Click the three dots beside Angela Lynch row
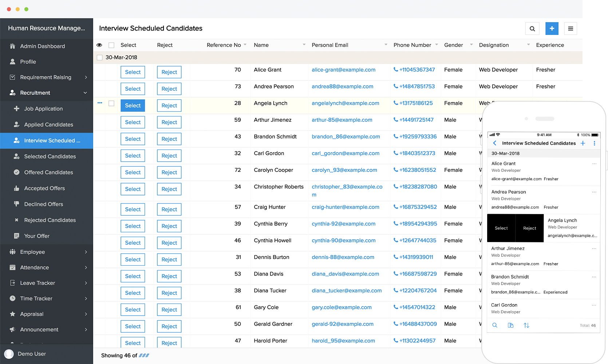608x364 pixels. tap(100, 103)
